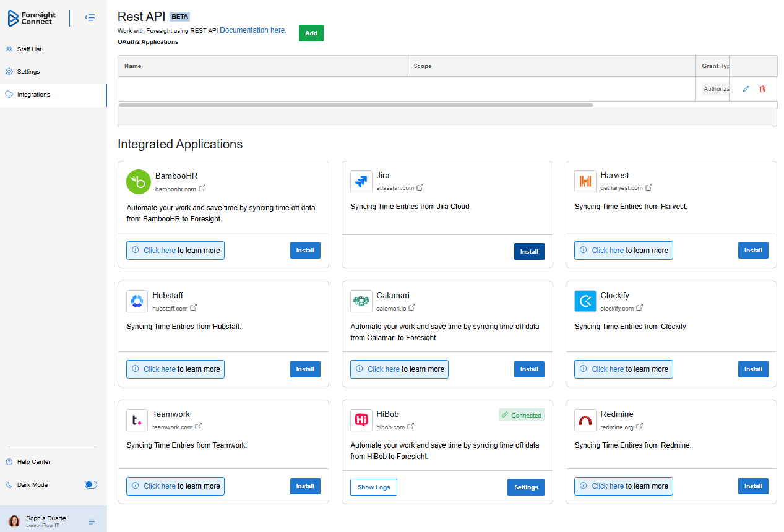The width and height of the screenshot is (784, 532).
Task: Install the Teamwork integration
Action: [x=305, y=486]
